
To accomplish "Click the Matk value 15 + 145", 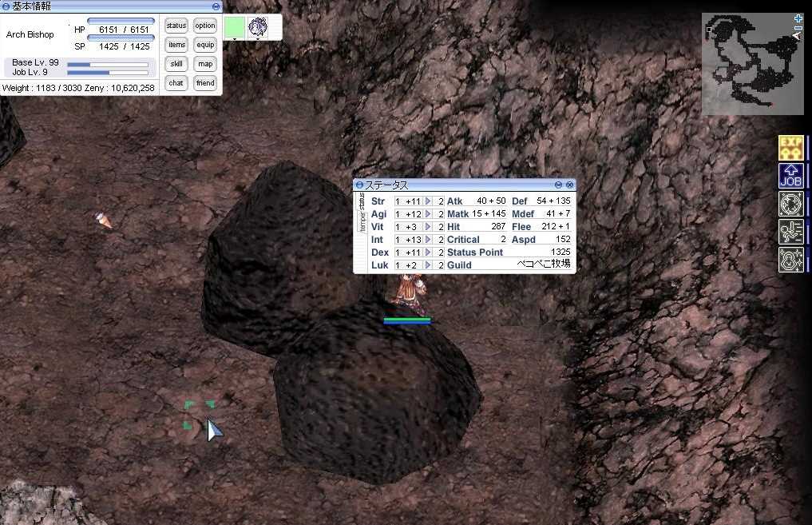I will 489,213.
